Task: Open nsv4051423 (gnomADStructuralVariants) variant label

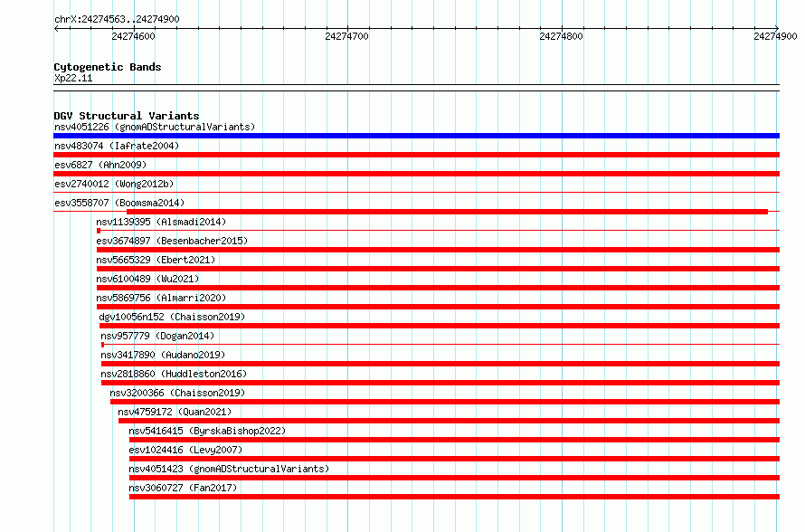Action: coord(229,469)
